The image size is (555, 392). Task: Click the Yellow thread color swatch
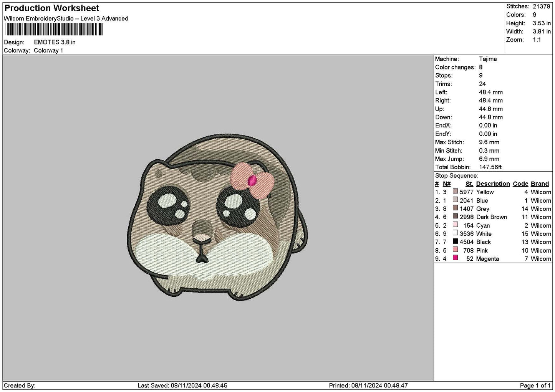tap(456, 191)
